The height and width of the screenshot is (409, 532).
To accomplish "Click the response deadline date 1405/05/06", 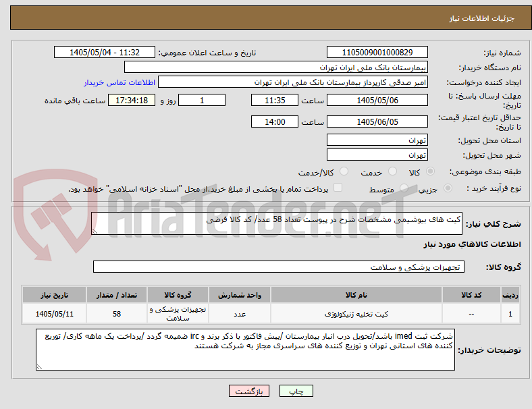I will pos(377,100).
